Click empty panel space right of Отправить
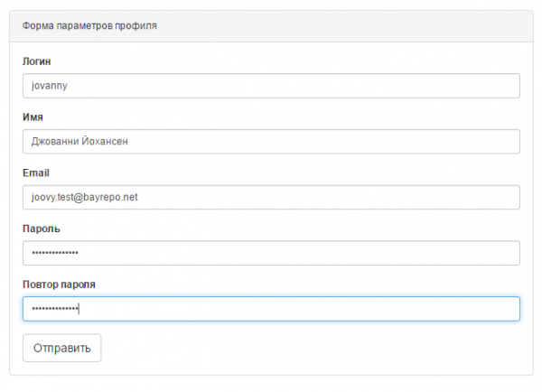542x392 pixels. pos(311,348)
